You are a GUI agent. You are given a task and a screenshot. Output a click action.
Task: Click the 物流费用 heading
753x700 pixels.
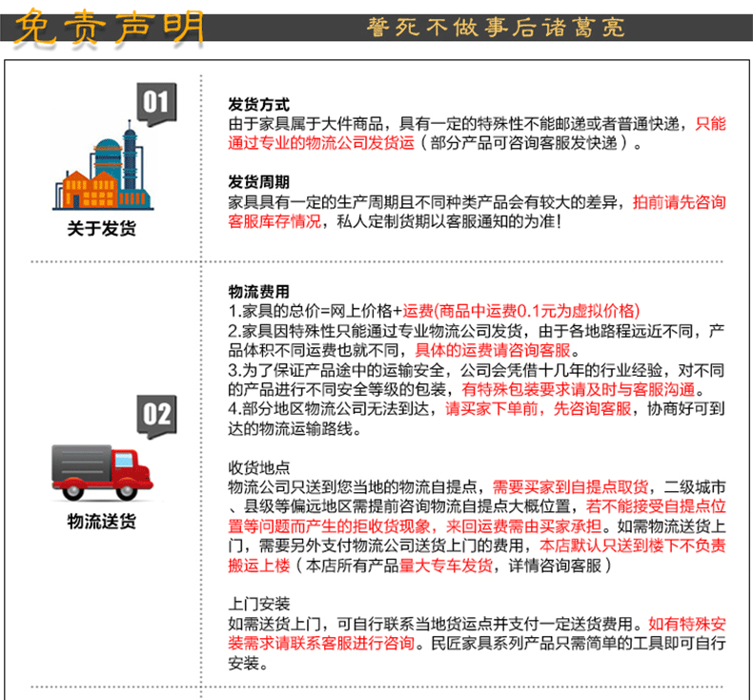coord(259,292)
